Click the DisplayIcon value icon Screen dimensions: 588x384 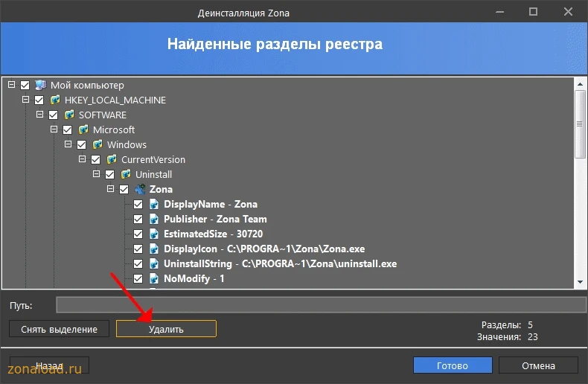(x=154, y=249)
